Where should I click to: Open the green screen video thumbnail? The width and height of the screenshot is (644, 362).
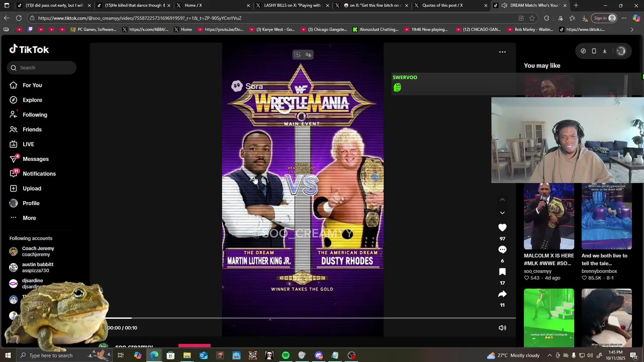pyautogui.click(x=549, y=318)
